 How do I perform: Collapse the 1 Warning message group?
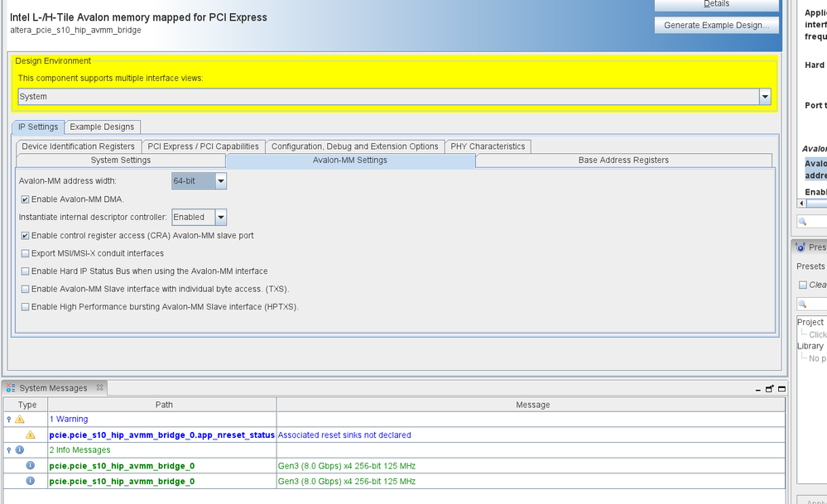(8, 420)
